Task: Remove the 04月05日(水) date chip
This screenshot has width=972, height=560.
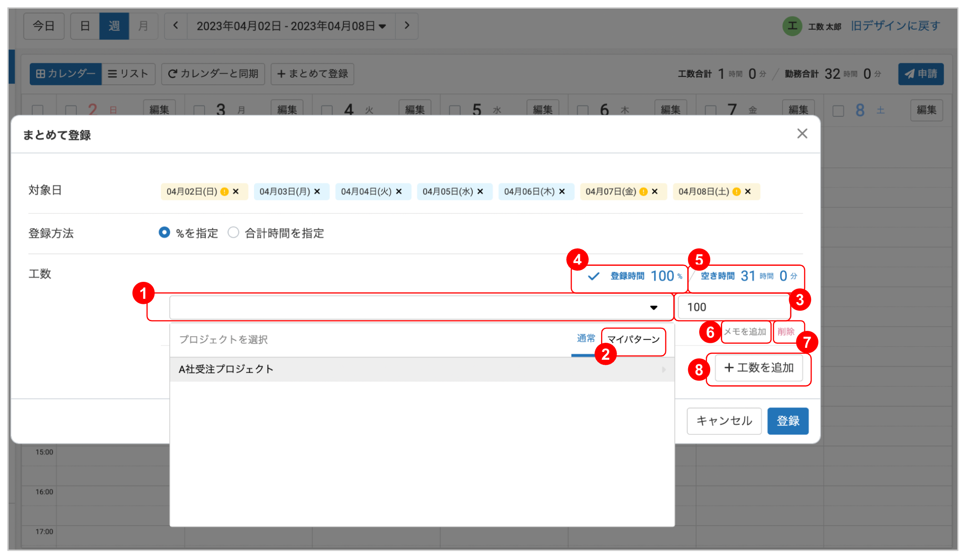Action: [x=480, y=192]
